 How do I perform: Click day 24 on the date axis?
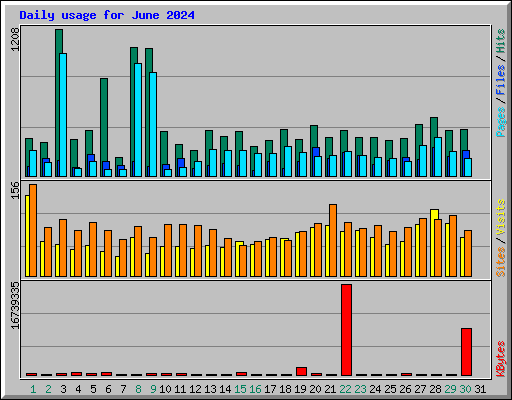coord(375,389)
